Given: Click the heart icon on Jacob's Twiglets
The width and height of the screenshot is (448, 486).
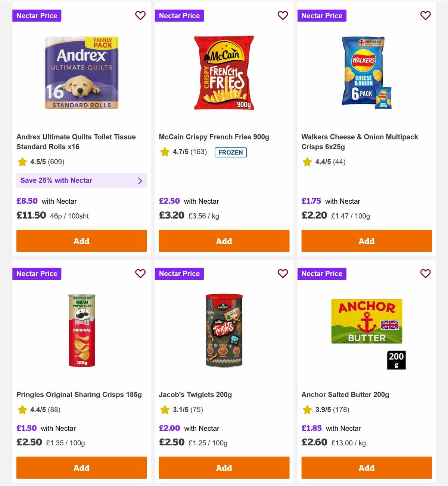Looking at the screenshot, I should 283,273.
